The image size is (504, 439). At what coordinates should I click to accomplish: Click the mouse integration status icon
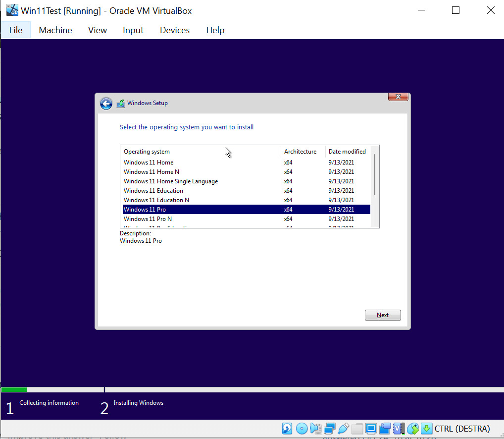413,429
